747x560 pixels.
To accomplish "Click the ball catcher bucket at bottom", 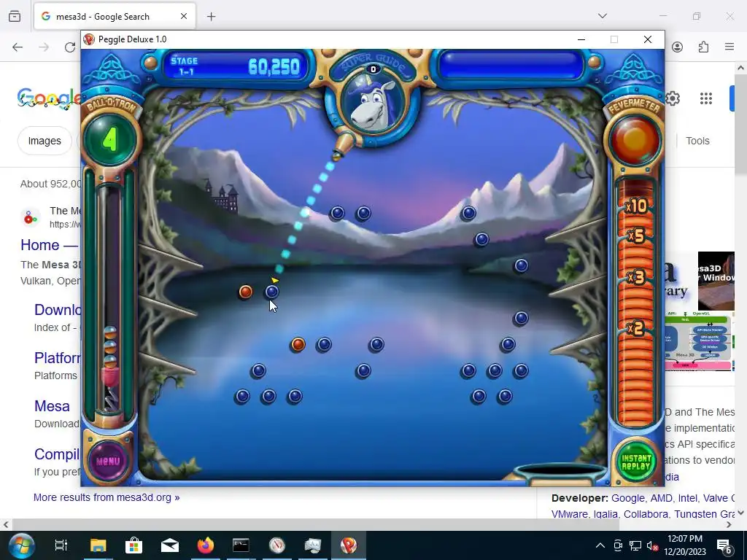I will 561,472.
